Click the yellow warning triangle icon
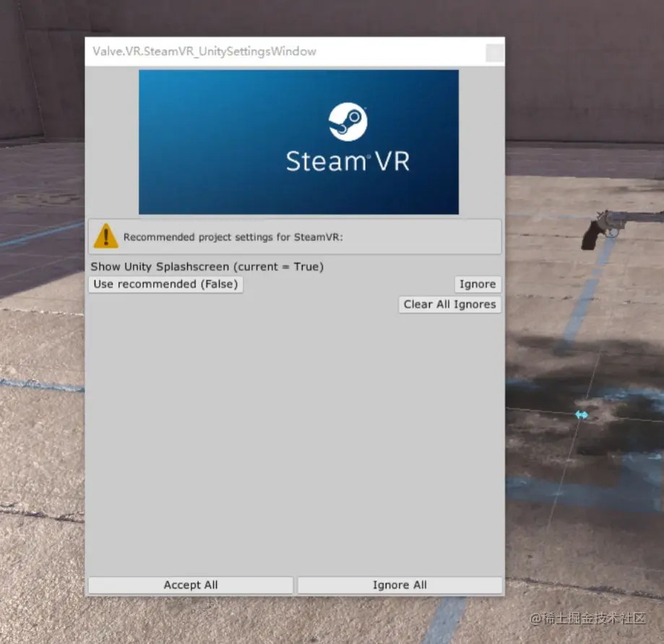664x644 pixels. pyautogui.click(x=106, y=236)
